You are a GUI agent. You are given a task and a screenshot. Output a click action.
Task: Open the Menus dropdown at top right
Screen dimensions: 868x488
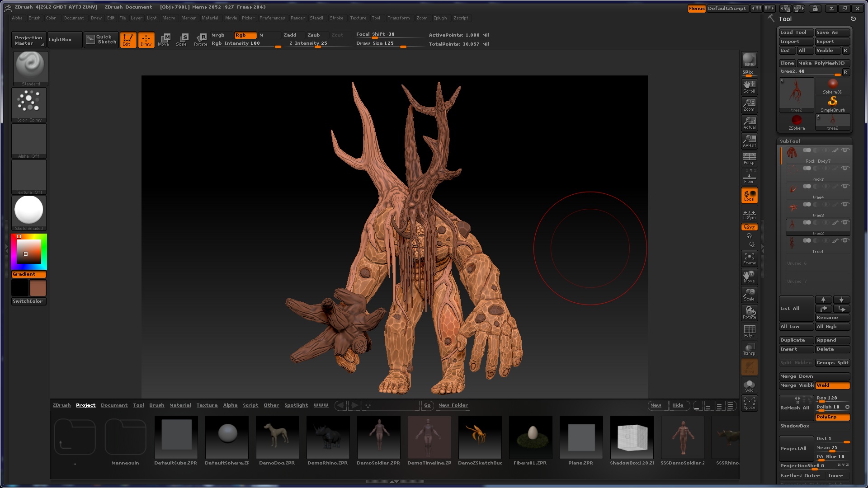(696, 8)
